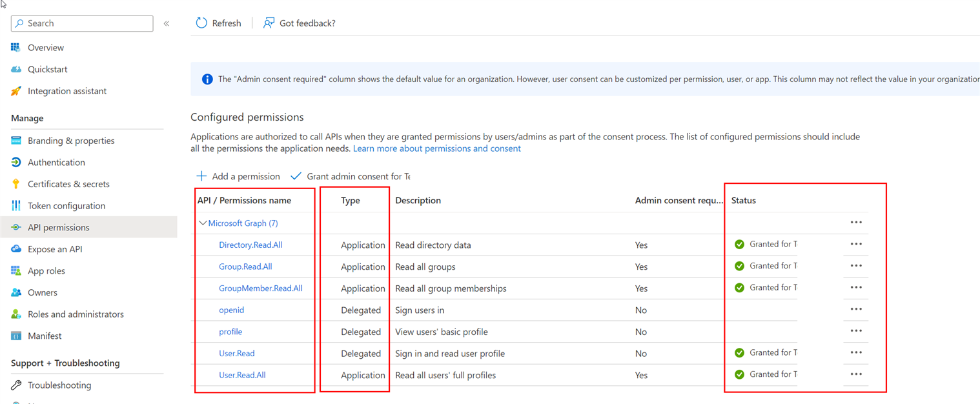This screenshot has width=980, height=404.
Task: Click 'Sign in and read user profile' text
Action: [x=450, y=354]
